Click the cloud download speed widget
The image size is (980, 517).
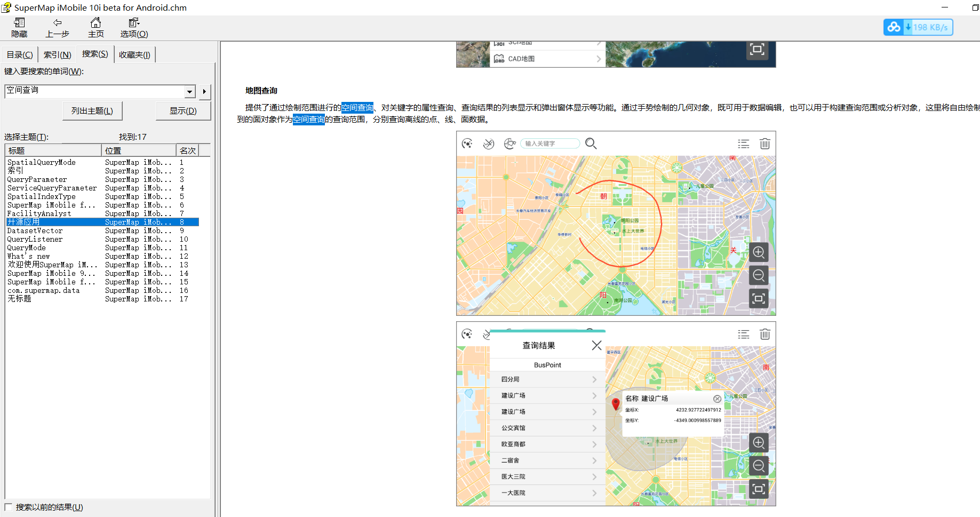(918, 27)
